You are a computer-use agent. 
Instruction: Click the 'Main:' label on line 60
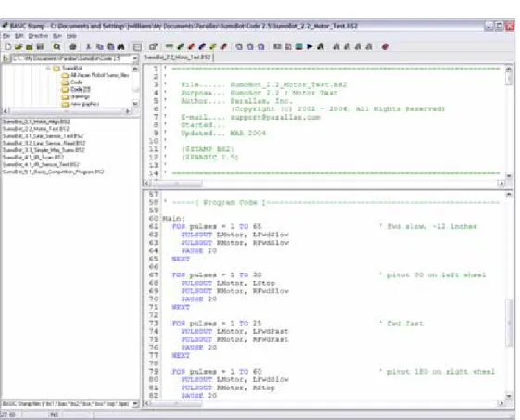[x=173, y=219]
